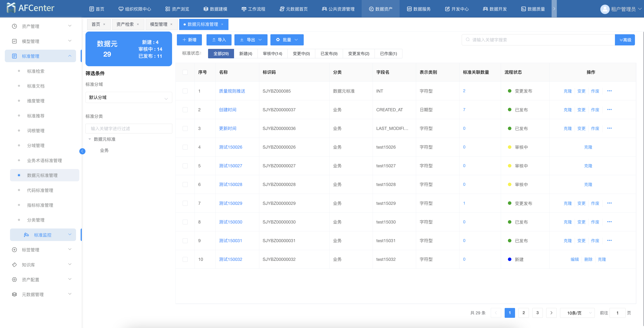The image size is (644, 328).
Task: Collapse sidebar with the blue arrow button
Action: [82, 151]
